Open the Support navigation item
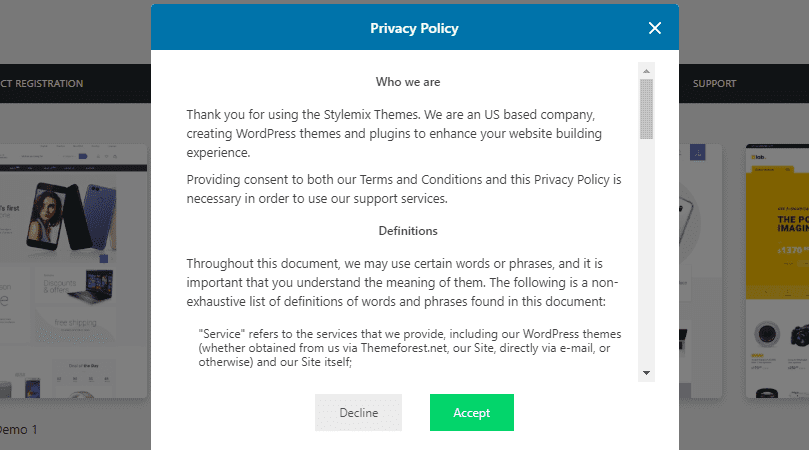The image size is (809, 450). click(x=714, y=84)
